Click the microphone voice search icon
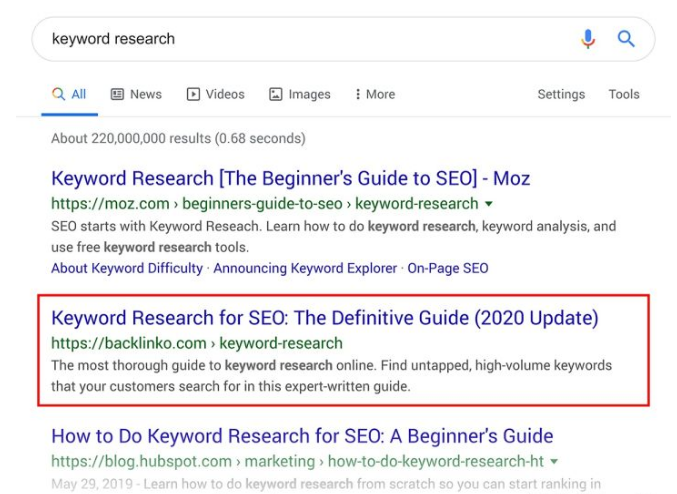The height and width of the screenshot is (494, 677). [x=588, y=39]
